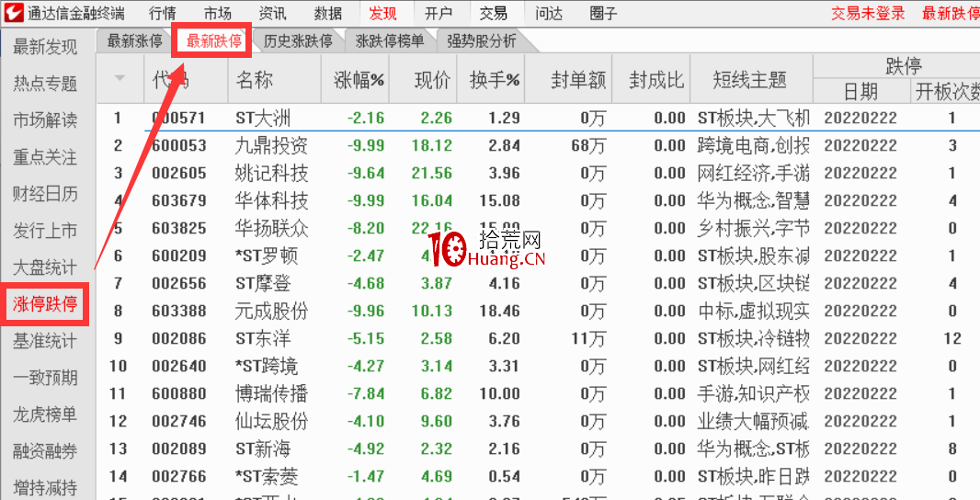Select 龙虎榜单 in the sidebar

click(x=45, y=415)
